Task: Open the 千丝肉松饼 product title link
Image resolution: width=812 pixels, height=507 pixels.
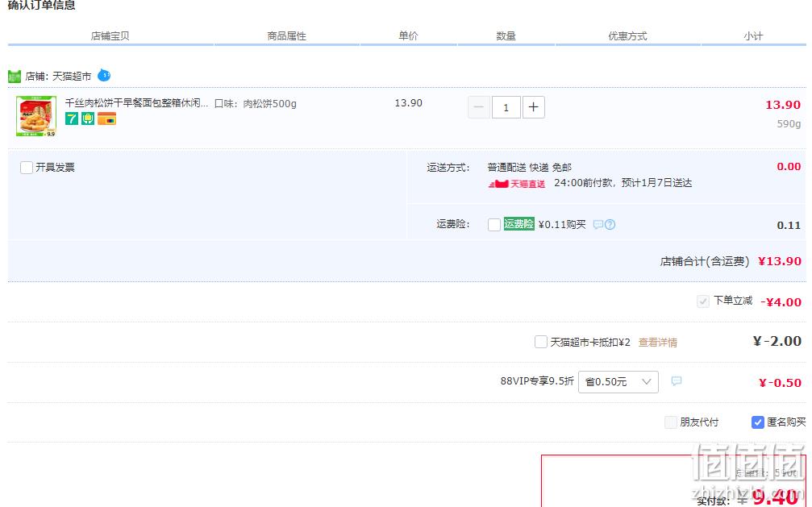Action: (x=136, y=103)
